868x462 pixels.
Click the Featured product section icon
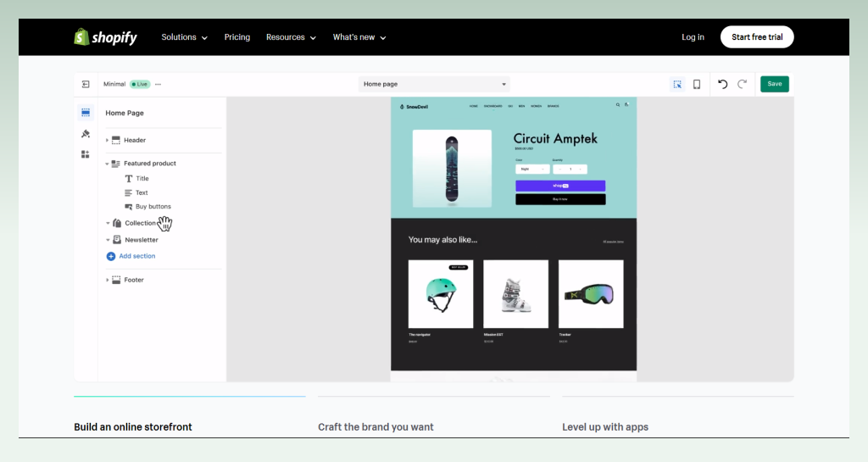click(115, 164)
